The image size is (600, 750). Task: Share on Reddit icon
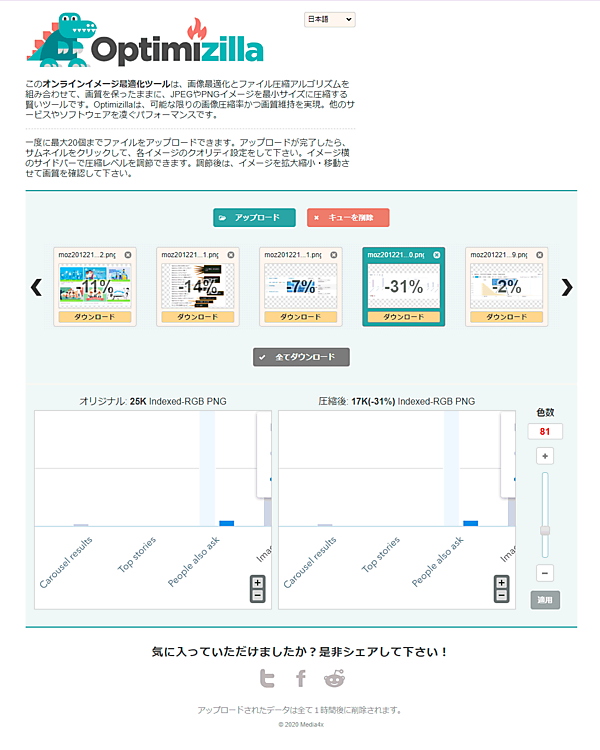334,678
